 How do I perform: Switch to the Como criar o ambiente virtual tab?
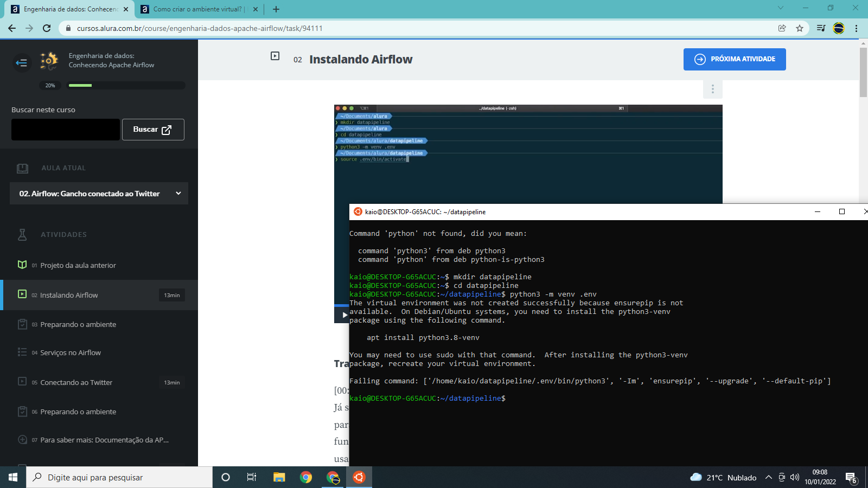click(198, 9)
